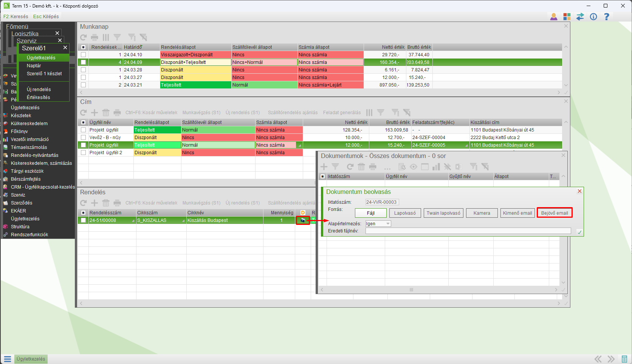Image resolution: width=632 pixels, height=364 pixels.
Task: Click the Bejövő email button
Action: pyautogui.click(x=555, y=213)
